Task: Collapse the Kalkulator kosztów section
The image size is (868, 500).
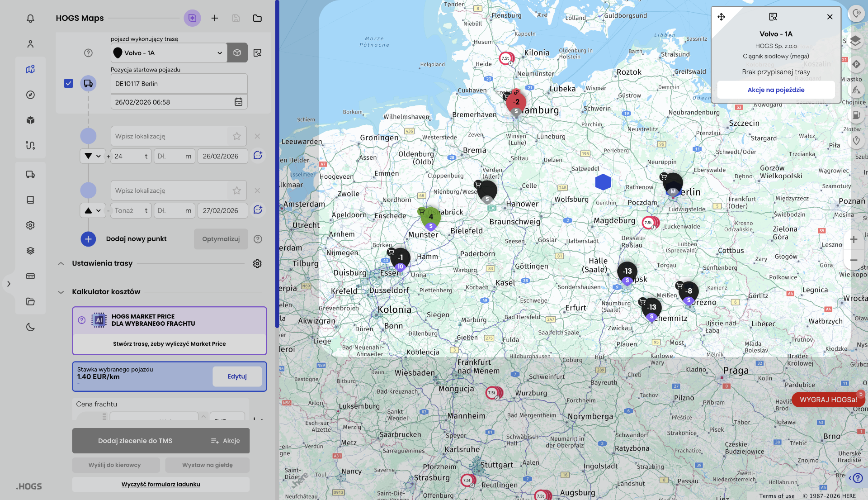Action: (x=61, y=292)
